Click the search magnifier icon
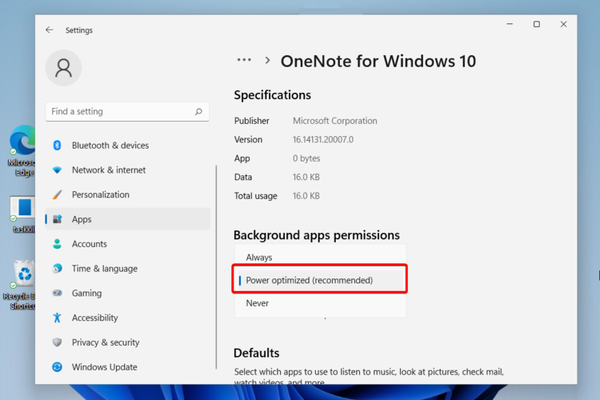 pos(200,112)
